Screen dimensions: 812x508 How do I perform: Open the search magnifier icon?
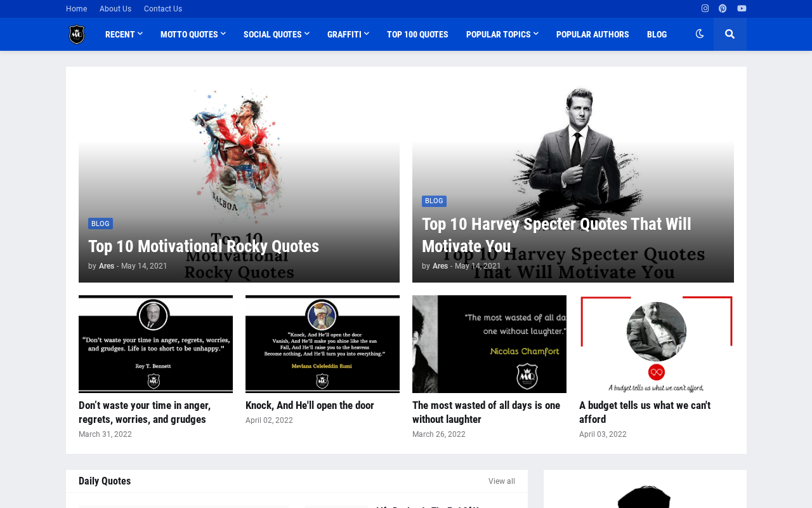730,34
